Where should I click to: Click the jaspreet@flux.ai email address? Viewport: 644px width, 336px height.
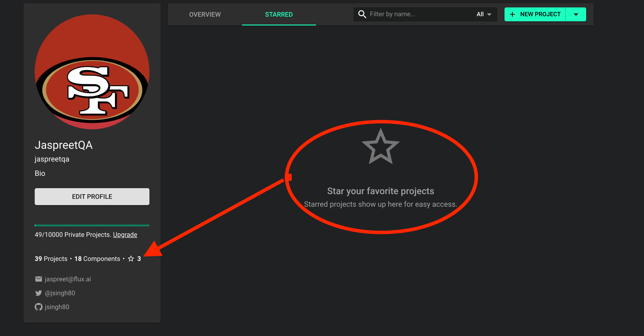point(68,279)
